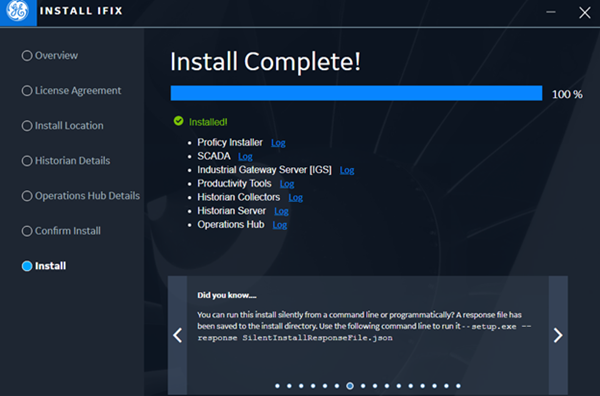Jump to the last tip carousel dot
This screenshot has width=600, height=396.
[x=458, y=386]
